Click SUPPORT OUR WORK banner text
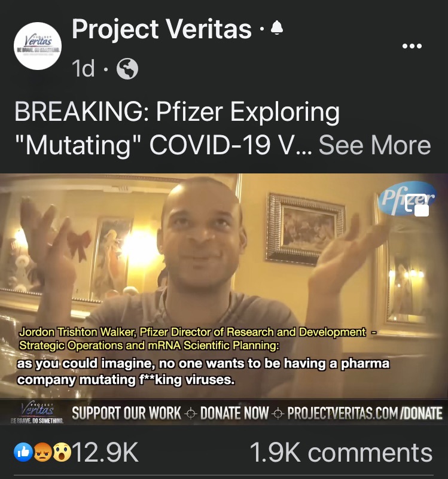Viewport: 448px width, 479px height. point(127,413)
